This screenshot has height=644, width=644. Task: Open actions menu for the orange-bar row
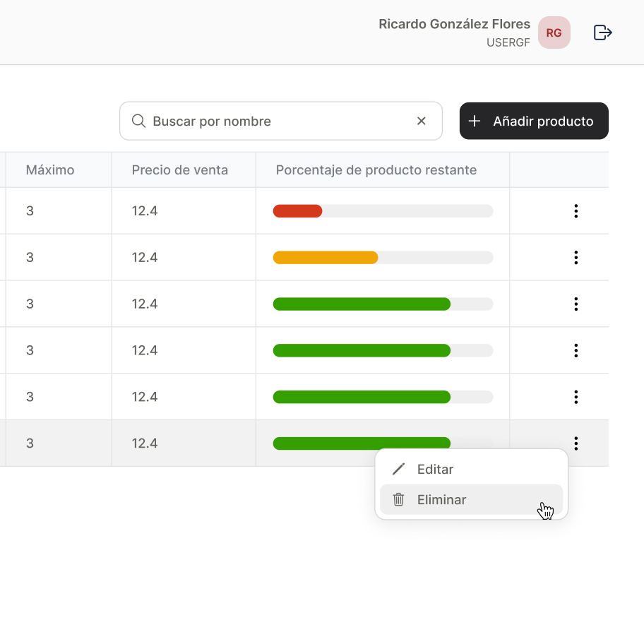pos(576,258)
